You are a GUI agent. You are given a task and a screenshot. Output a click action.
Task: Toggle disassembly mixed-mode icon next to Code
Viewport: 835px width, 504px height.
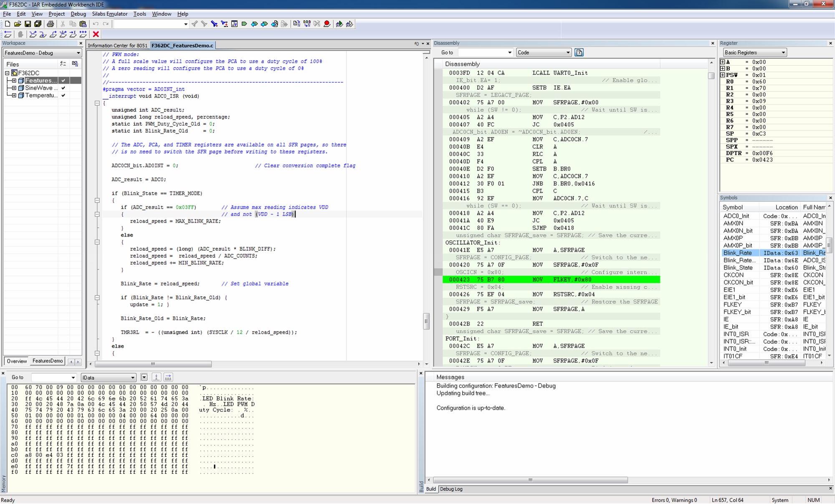click(x=579, y=52)
